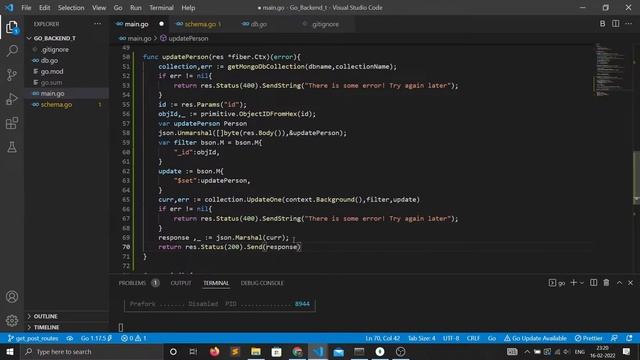Open the Run and Debug view
Image resolution: width=640 pixels, height=360 pixels.
coord(12,99)
